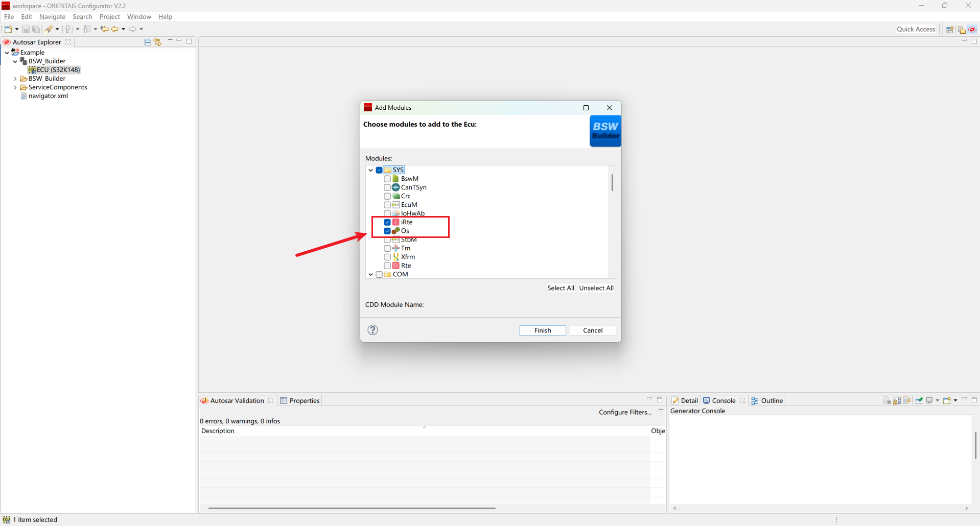Open the help icon in Add Modules dialog
The image size is (980, 526).
point(373,330)
